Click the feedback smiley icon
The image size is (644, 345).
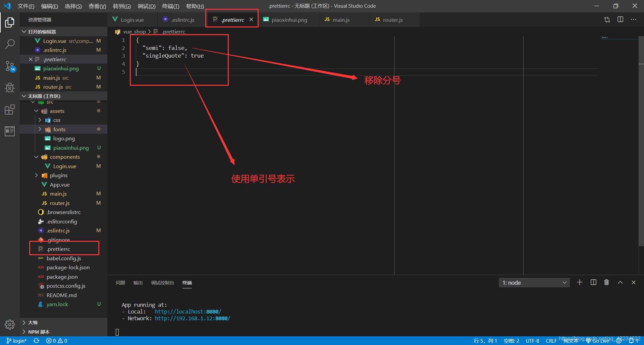(619, 341)
